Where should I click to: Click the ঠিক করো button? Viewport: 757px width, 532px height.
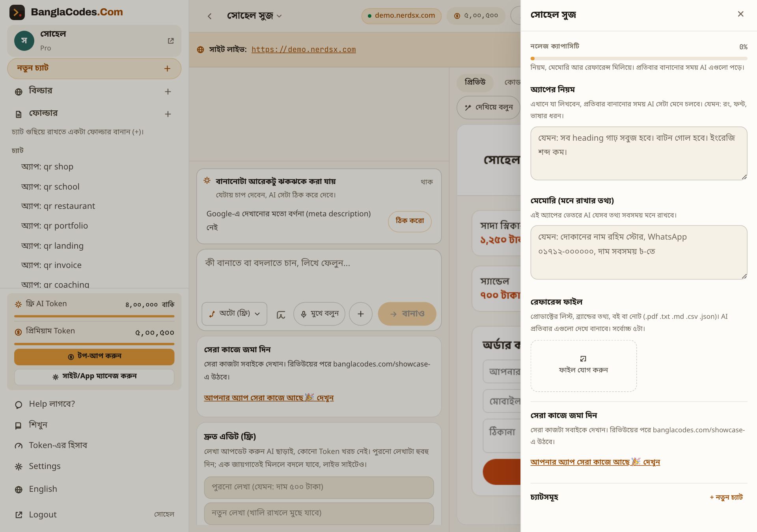tap(410, 221)
